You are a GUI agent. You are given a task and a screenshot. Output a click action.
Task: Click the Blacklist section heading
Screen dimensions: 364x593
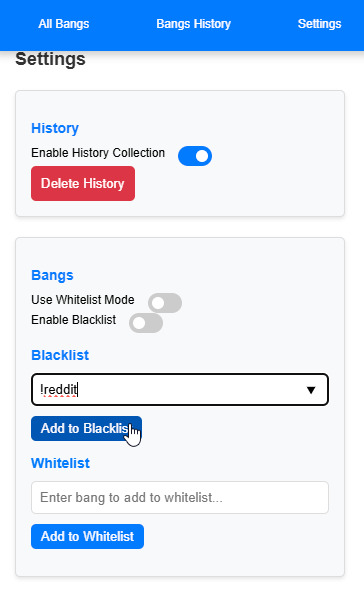click(60, 355)
